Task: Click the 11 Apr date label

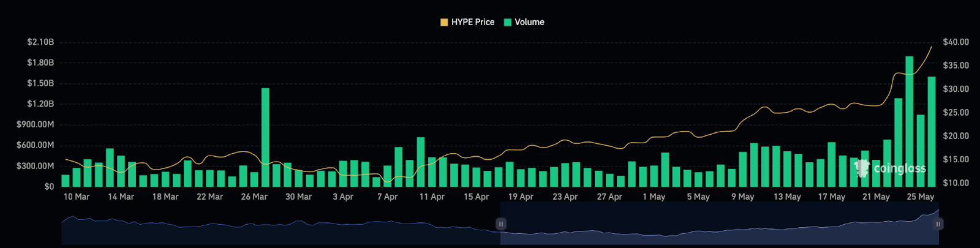Action: point(432,197)
